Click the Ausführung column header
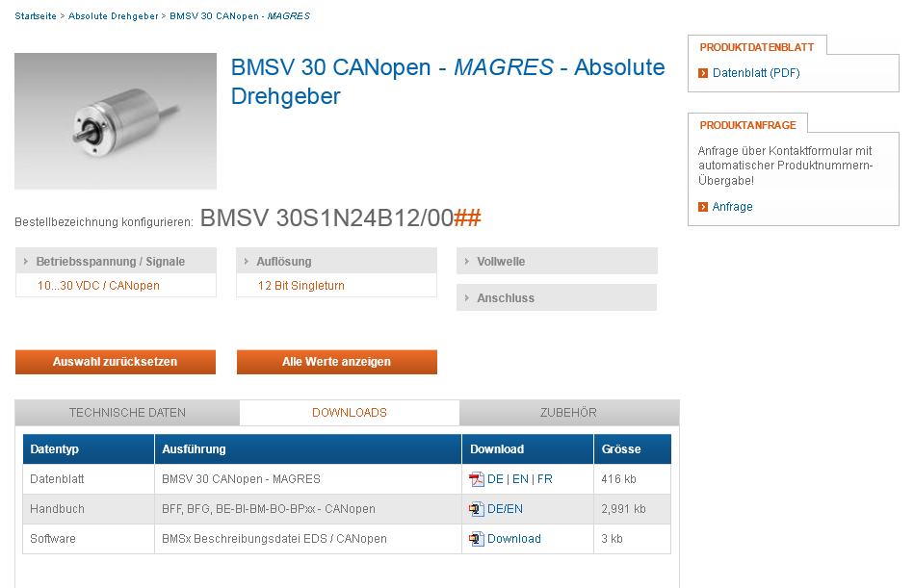 [x=308, y=448]
